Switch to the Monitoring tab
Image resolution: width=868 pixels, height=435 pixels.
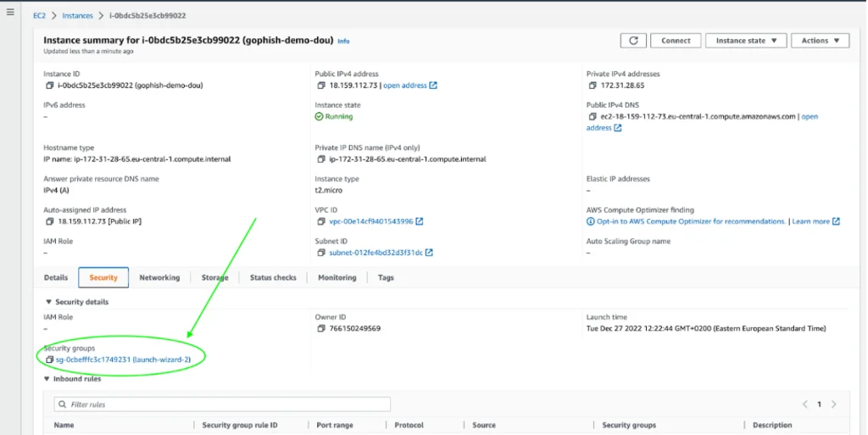tap(337, 278)
